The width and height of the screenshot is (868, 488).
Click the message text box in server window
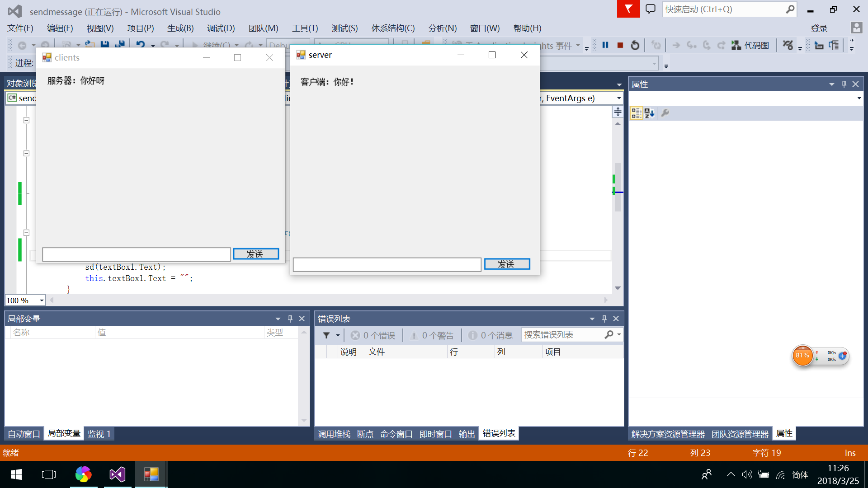coord(387,265)
